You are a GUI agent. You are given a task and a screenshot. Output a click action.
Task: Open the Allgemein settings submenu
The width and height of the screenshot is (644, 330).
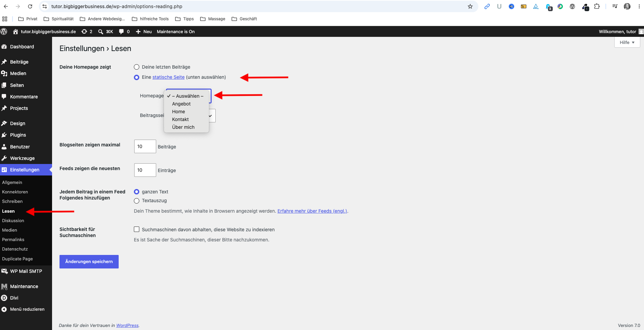coord(12,182)
